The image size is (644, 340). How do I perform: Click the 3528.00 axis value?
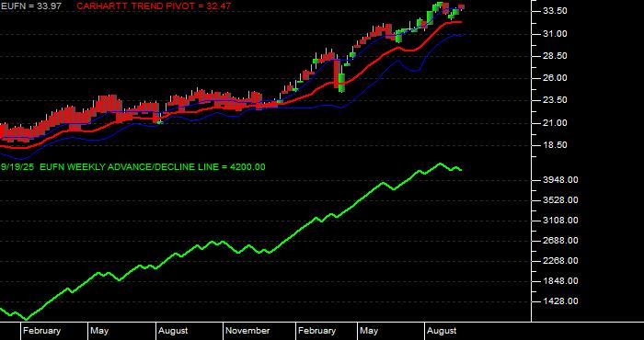(x=559, y=200)
